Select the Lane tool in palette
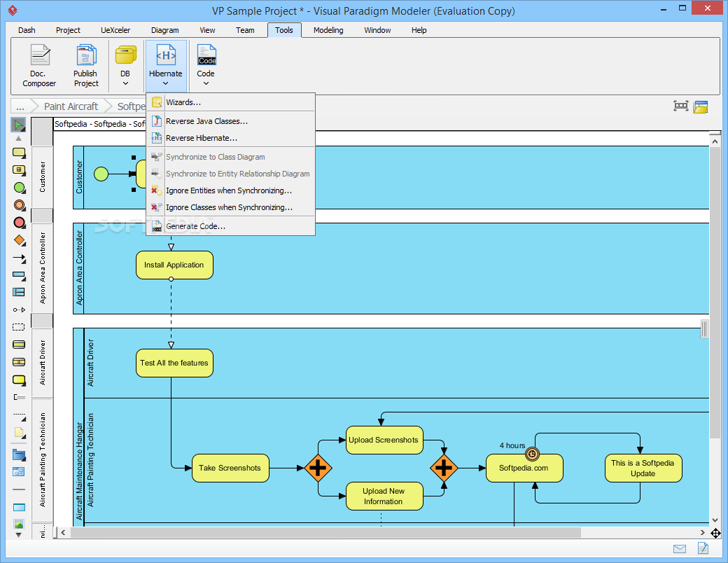Viewport: 728px width, 563px height. pos(19,292)
